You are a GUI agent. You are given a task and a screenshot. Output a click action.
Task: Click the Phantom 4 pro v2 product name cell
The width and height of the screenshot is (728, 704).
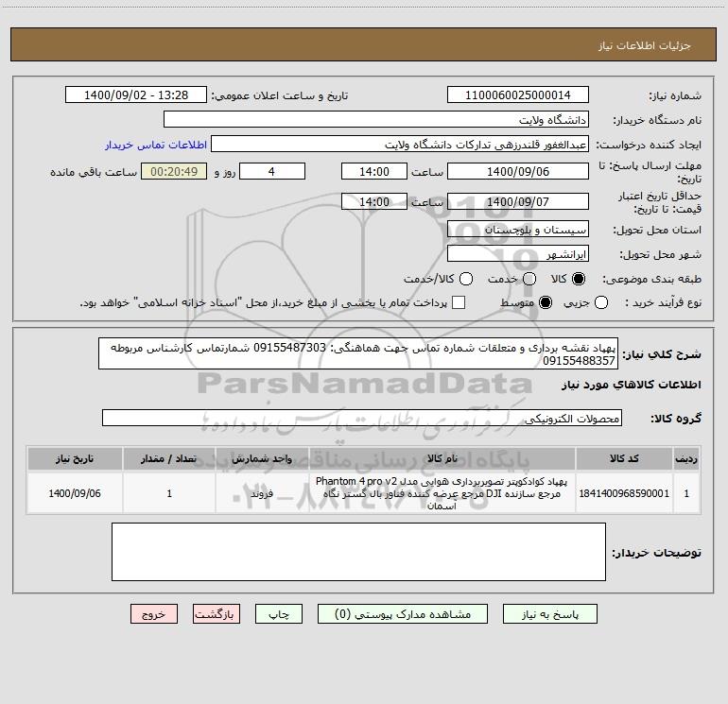point(442,493)
